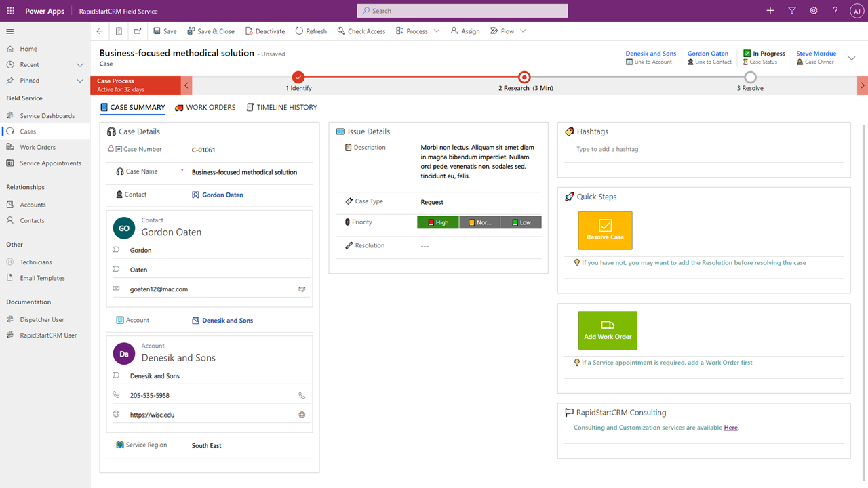This screenshot has width=868, height=488.
Task: Open Contacts in the sidebar
Action: point(45,220)
